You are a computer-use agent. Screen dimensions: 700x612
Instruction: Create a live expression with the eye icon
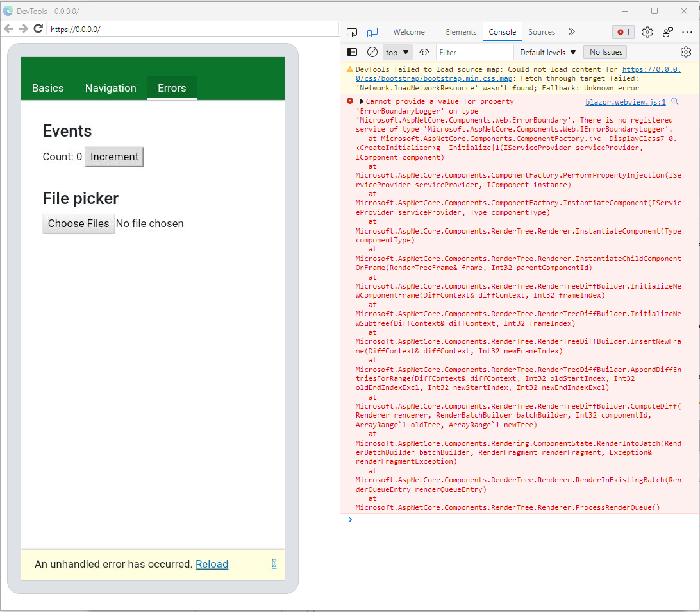tap(423, 52)
